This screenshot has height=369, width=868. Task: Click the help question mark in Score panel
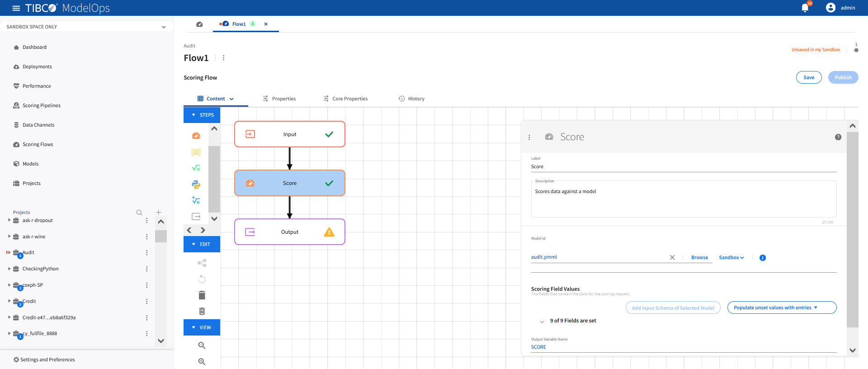(838, 137)
